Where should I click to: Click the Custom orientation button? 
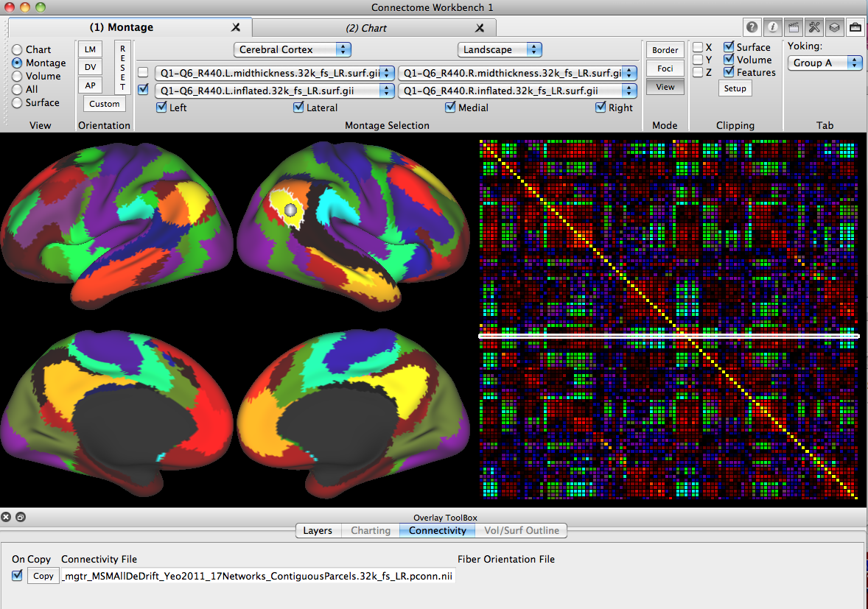104,103
